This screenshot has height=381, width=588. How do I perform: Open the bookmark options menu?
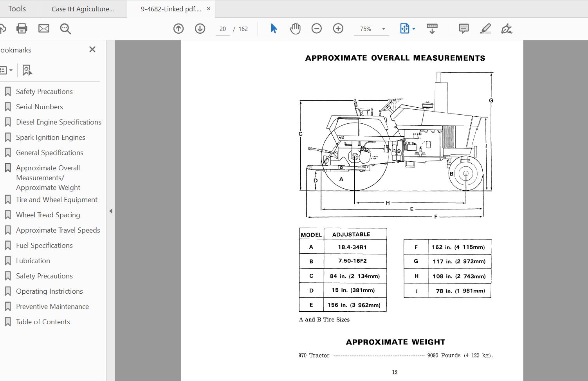pos(5,70)
